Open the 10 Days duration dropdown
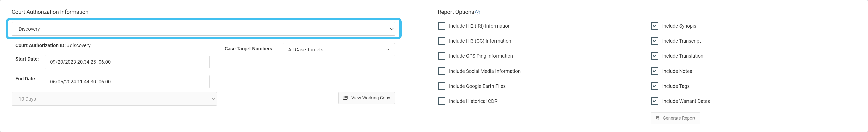Image resolution: width=868 pixels, height=132 pixels. (114, 99)
